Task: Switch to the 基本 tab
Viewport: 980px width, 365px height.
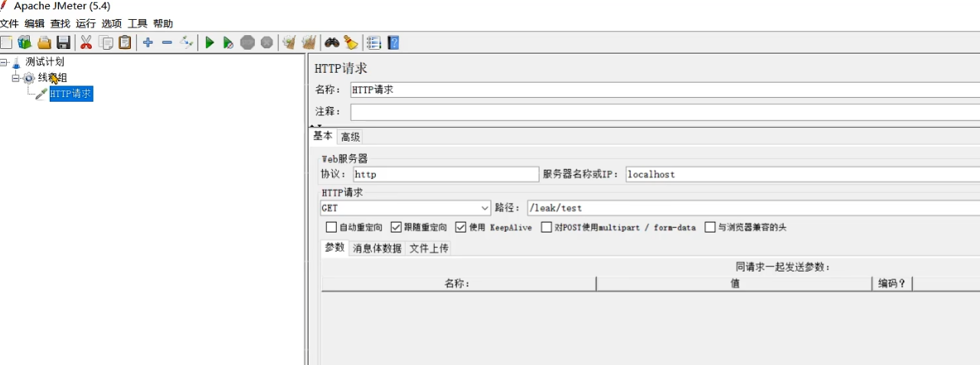Action: click(x=323, y=136)
